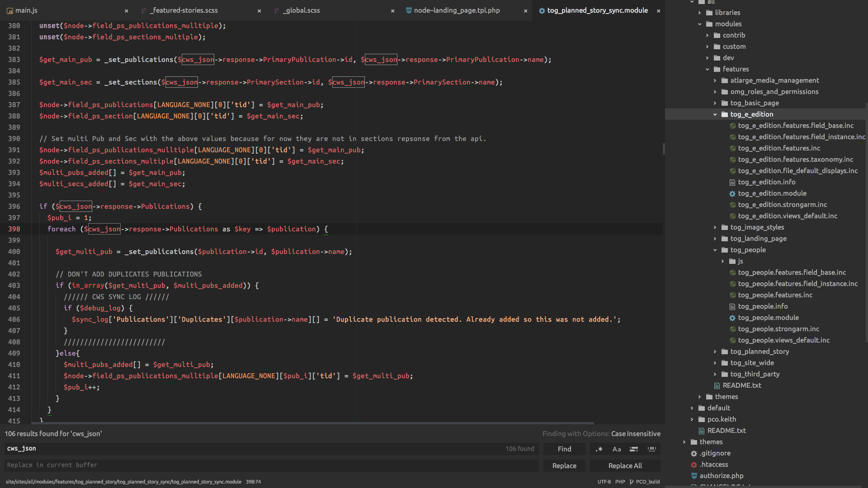Click the preserve case icon in search bar
The image size is (868, 488).
[653, 449]
